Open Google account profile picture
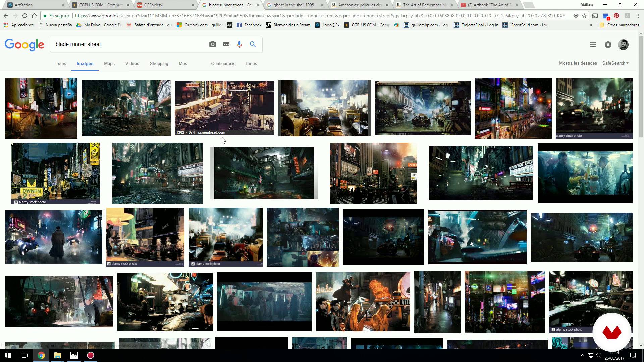Image resolution: width=644 pixels, height=362 pixels. pos(623,45)
